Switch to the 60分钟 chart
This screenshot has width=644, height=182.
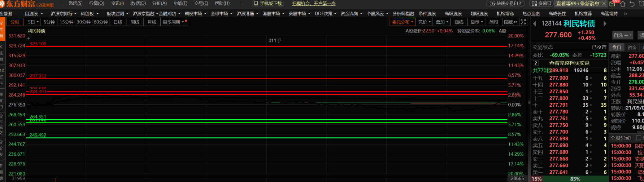pos(101,22)
